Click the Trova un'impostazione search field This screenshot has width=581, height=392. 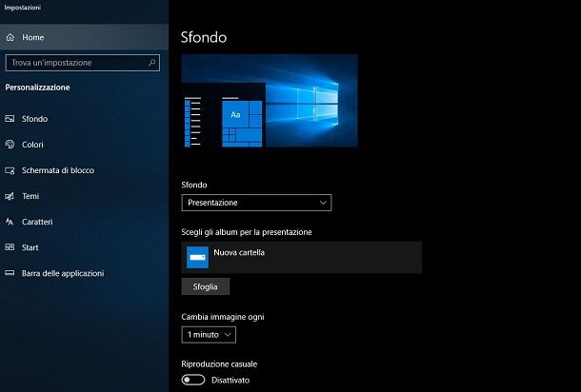pos(83,63)
